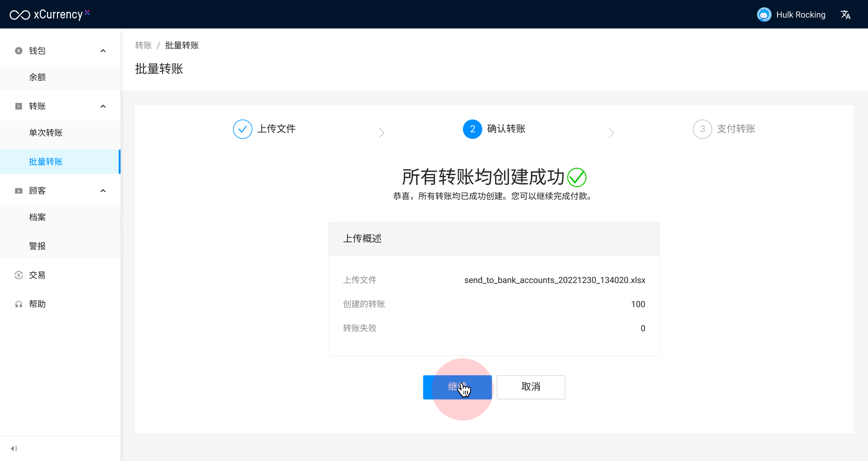
Task: Click the transfer arrow icon in sidebar
Action: [19, 106]
